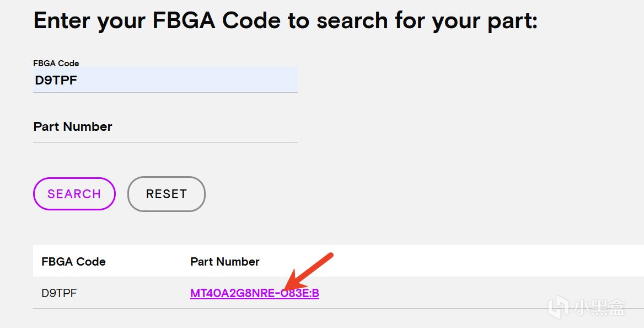Select the FBGA Code column header
The width and height of the screenshot is (644, 328).
coord(73,262)
